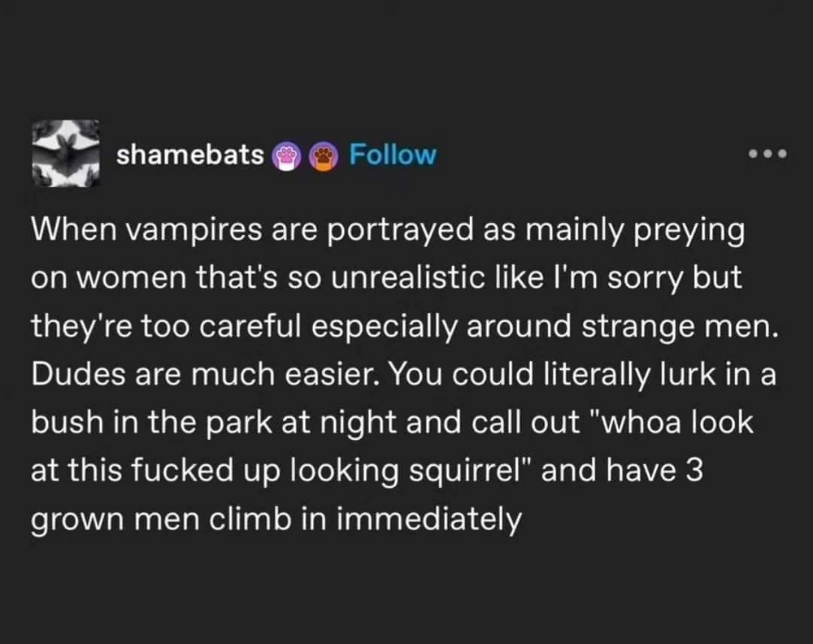Image resolution: width=813 pixels, height=644 pixels.
Task: Open the three-dot post options menu
Action: pyautogui.click(x=768, y=154)
